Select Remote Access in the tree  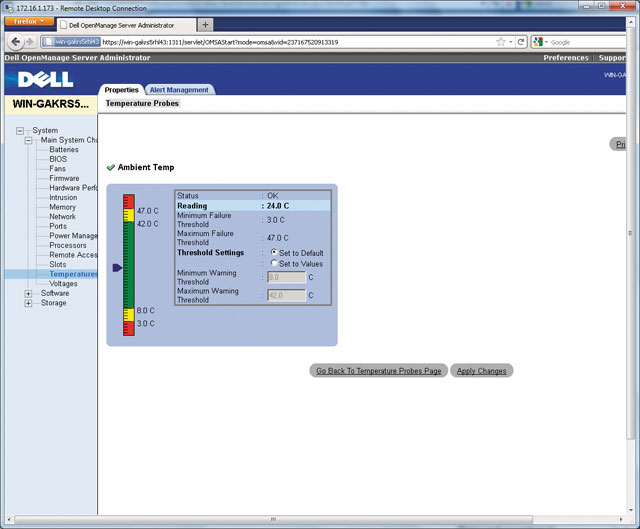[x=73, y=255]
